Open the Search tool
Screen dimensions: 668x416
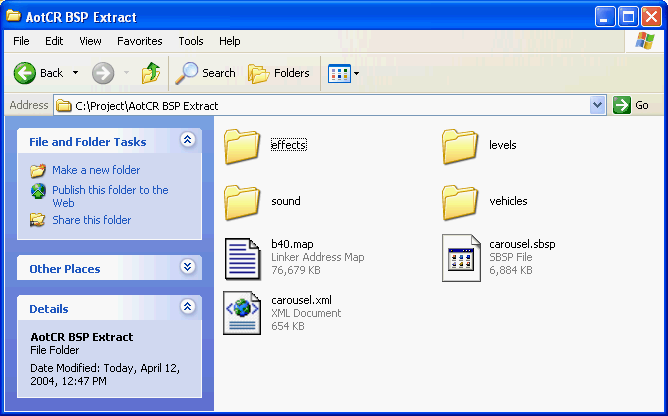(x=206, y=73)
